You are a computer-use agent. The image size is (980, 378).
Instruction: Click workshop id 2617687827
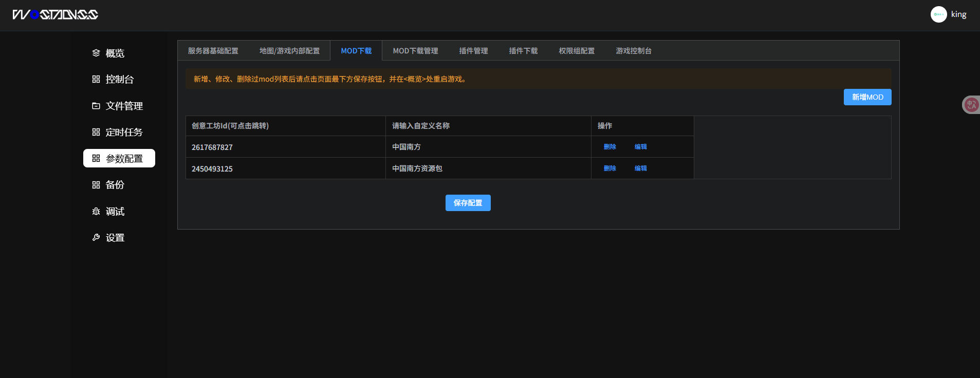pos(212,147)
